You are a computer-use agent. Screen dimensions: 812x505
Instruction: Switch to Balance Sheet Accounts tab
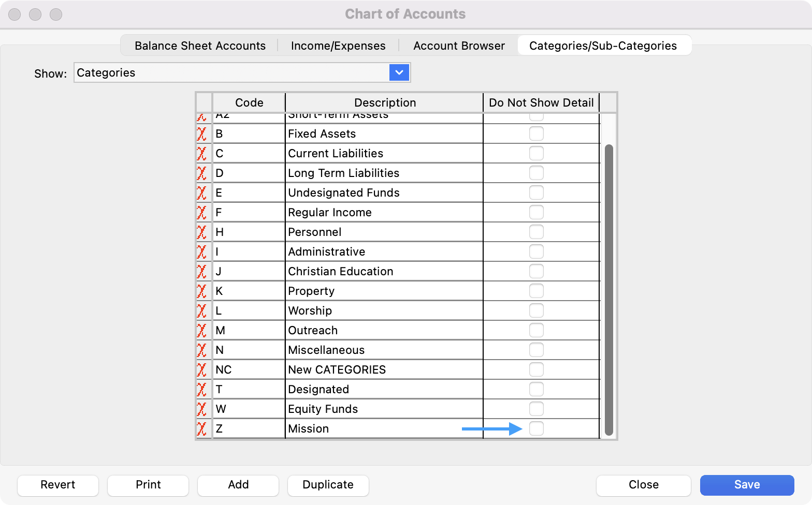coord(200,46)
